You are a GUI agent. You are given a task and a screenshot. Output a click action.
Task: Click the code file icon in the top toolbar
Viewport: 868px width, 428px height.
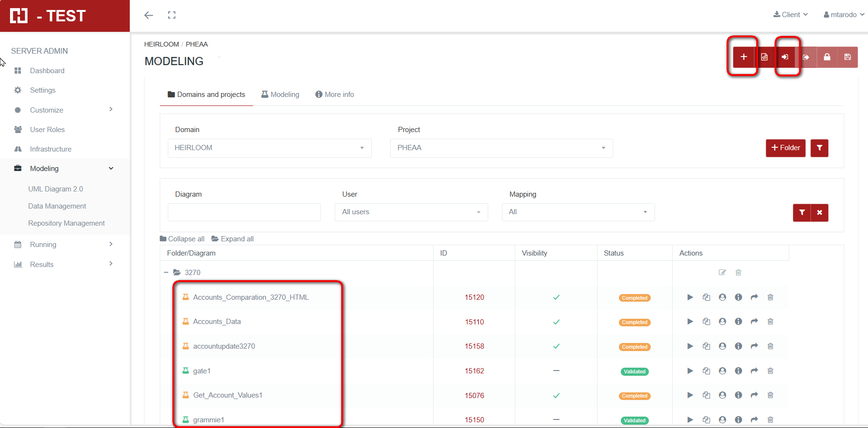click(x=764, y=57)
